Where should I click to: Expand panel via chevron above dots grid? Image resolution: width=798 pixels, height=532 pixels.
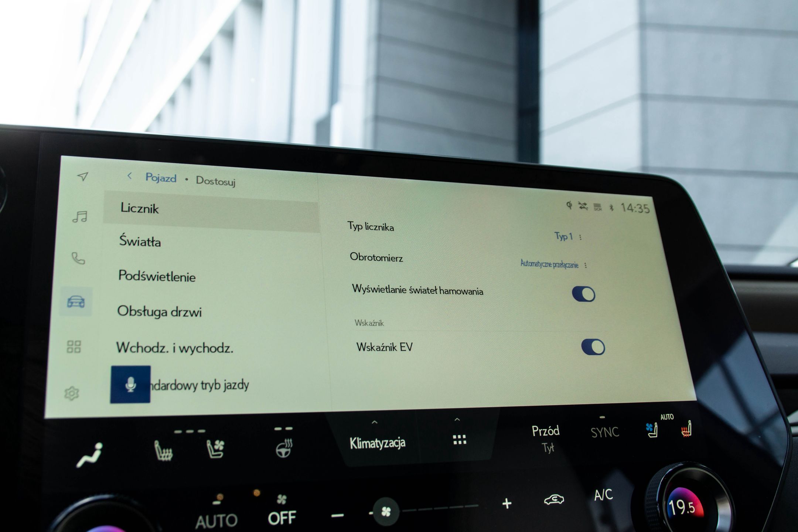[x=457, y=419]
